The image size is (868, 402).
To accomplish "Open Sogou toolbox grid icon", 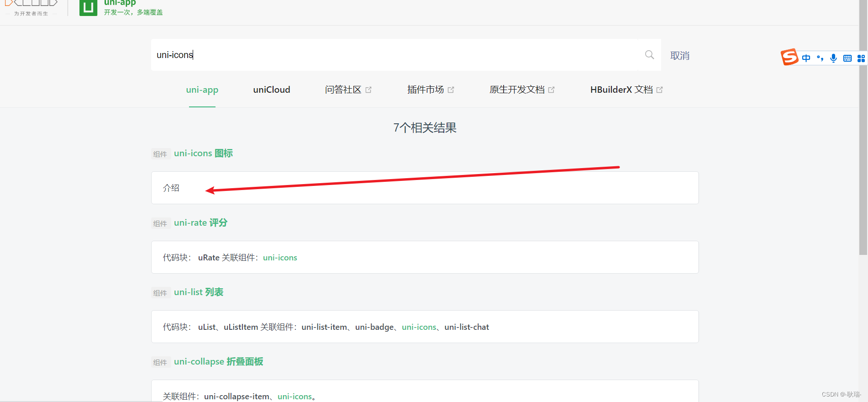I will (861, 58).
